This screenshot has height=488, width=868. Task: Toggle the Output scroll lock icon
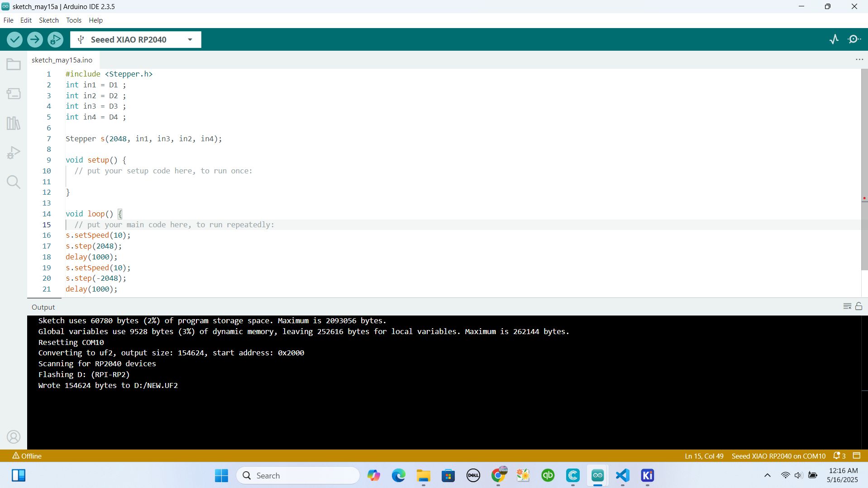point(858,306)
